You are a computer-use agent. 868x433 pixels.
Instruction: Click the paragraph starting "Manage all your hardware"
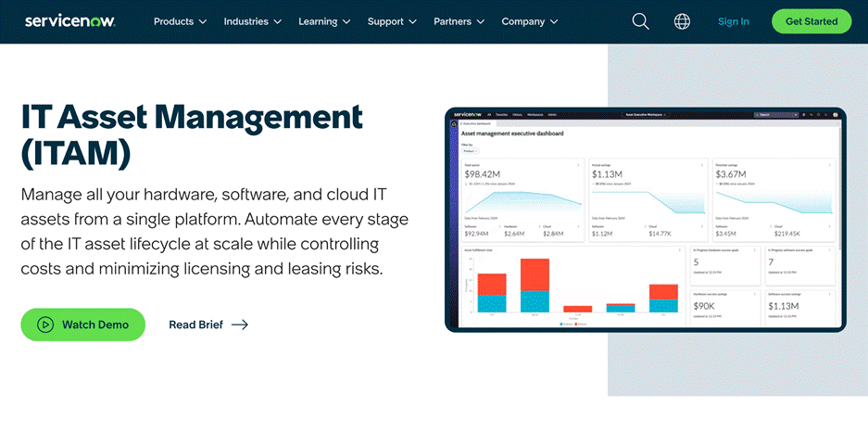point(215,232)
